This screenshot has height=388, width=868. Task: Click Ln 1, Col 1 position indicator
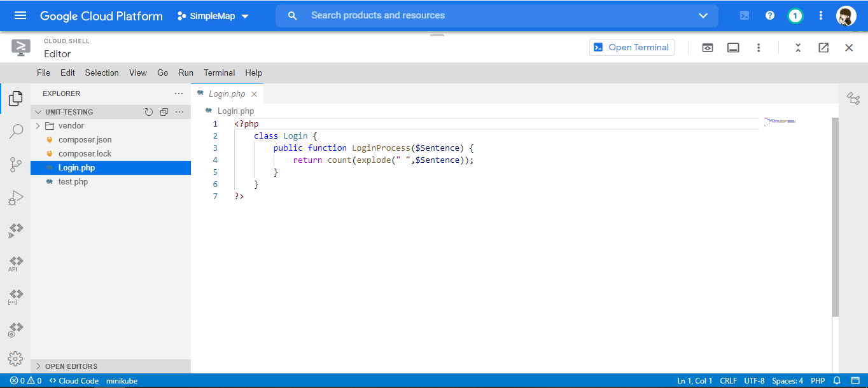[695, 381]
